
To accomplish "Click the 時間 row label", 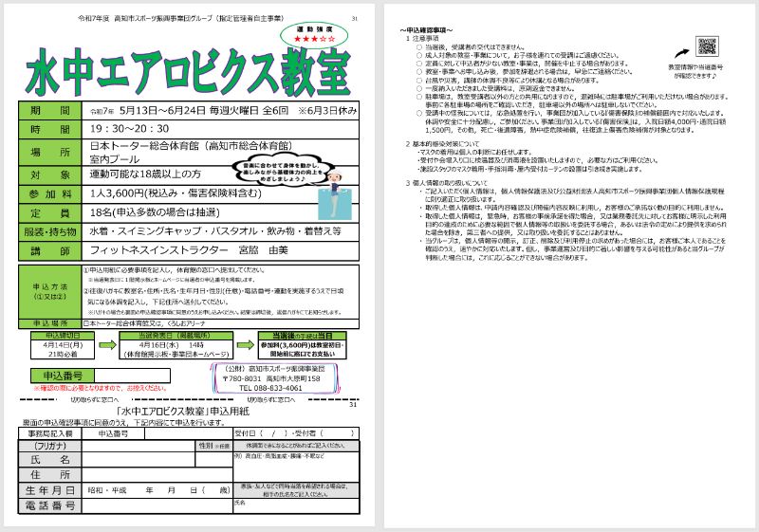I will (50, 130).
